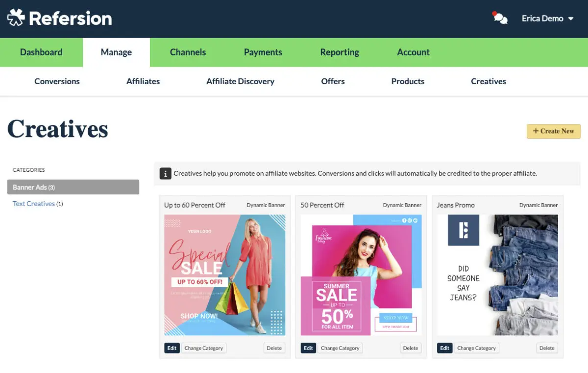Viewport: 588px width, 373px height.
Task: Navigate to the Products submenu item
Action: tap(408, 81)
